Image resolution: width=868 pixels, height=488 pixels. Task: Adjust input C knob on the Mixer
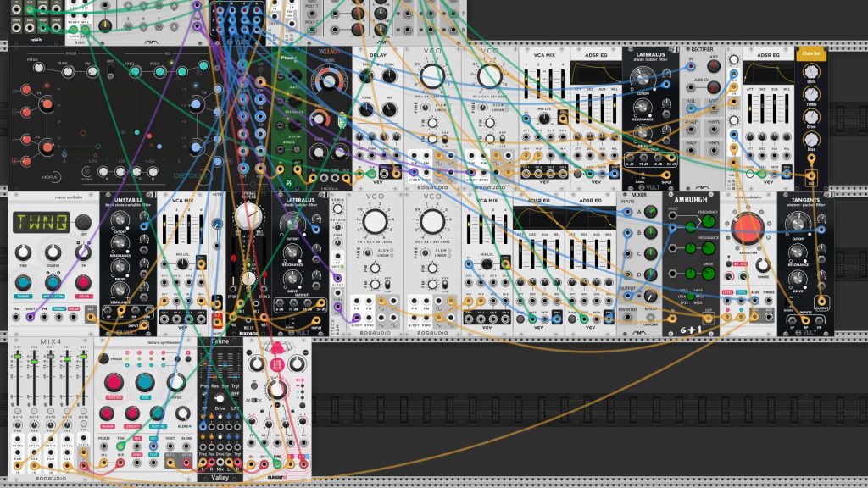tap(651, 254)
